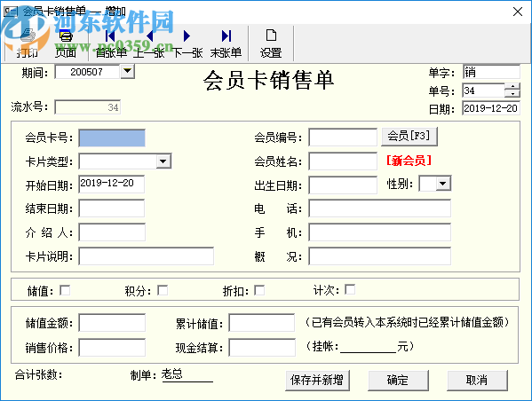The width and height of the screenshot is (532, 401).
Task: Tick the 储值 stored-value checkbox
Action: 65,290
